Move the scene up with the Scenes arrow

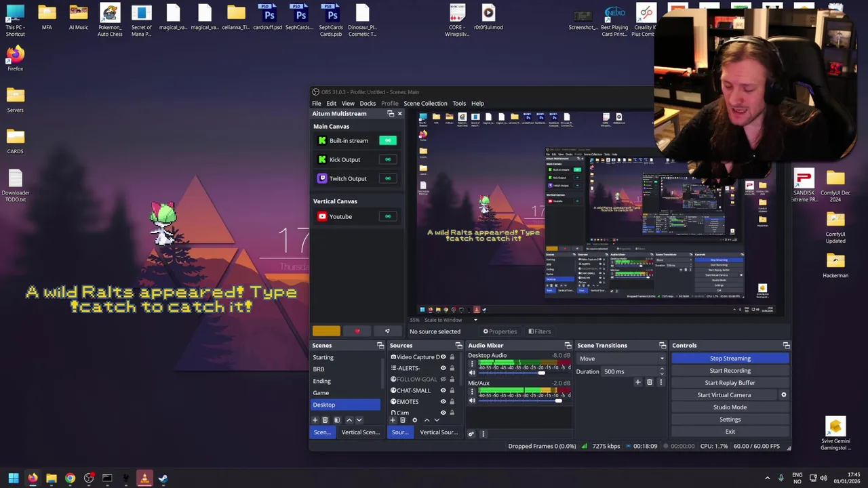pos(349,420)
